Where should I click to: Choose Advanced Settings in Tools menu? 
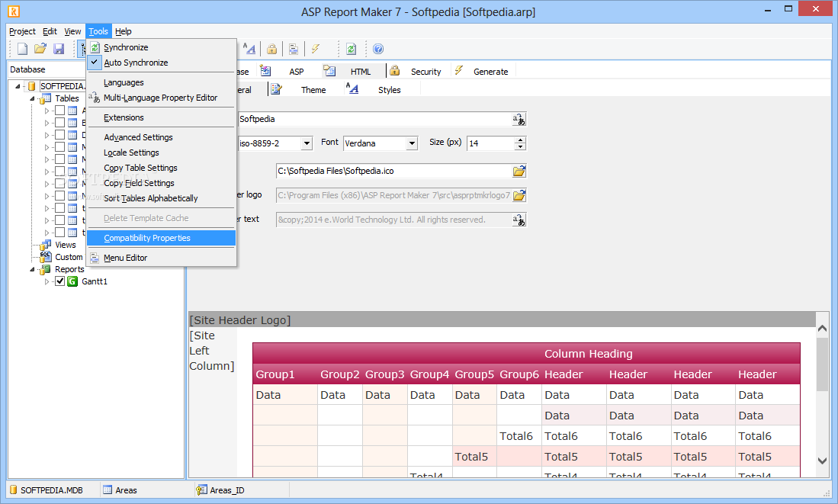tap(162, 137)
